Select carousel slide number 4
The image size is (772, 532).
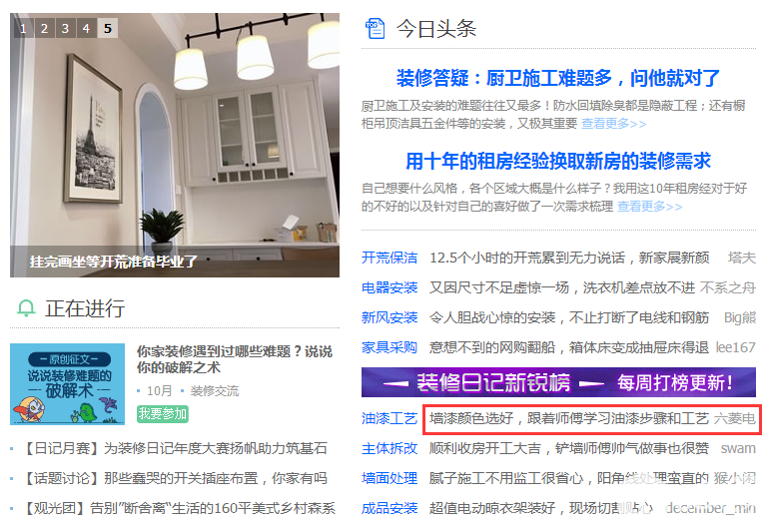86,28
